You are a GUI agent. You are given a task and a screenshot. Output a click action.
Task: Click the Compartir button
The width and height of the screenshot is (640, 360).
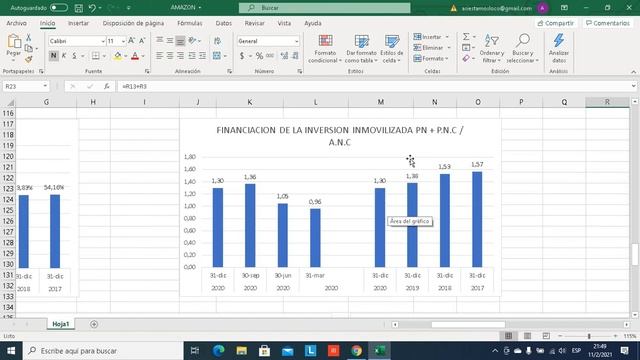(x=556, y=23)
